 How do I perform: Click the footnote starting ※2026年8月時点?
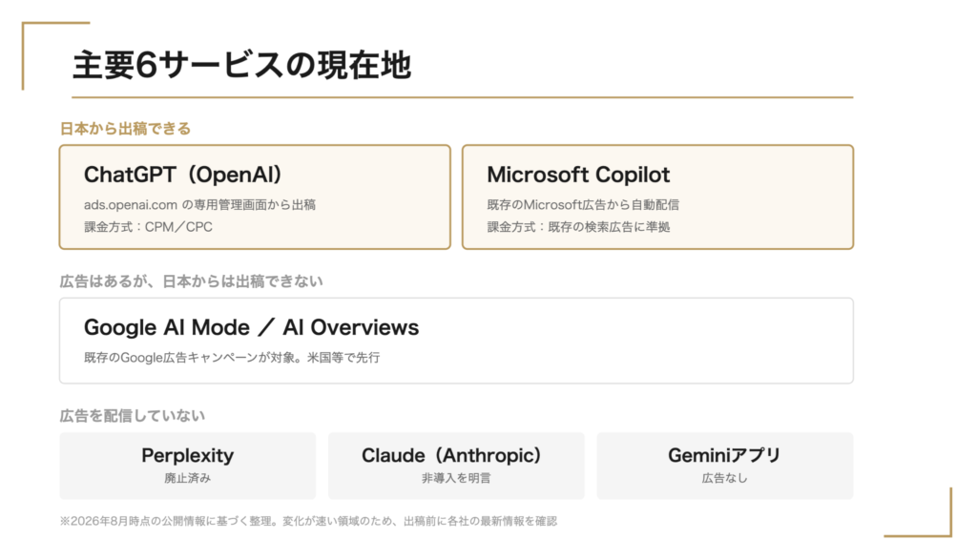click(x=308, y=521)
